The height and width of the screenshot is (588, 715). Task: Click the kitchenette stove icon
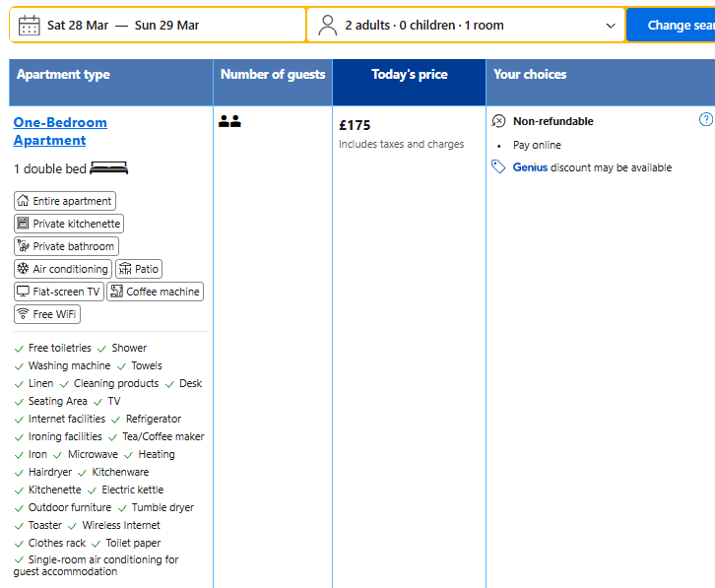coord(23,223)
